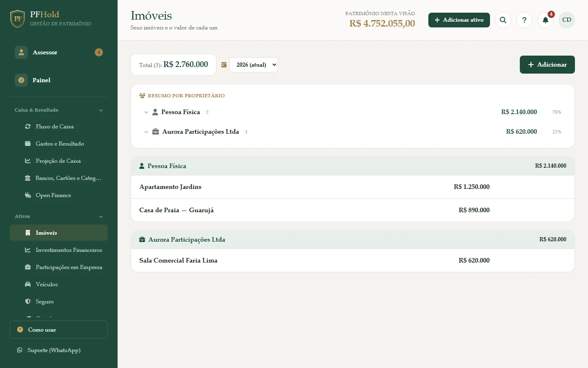Collapse the Ativos sidebar section
588x368 pixels.
pos(59,216)
